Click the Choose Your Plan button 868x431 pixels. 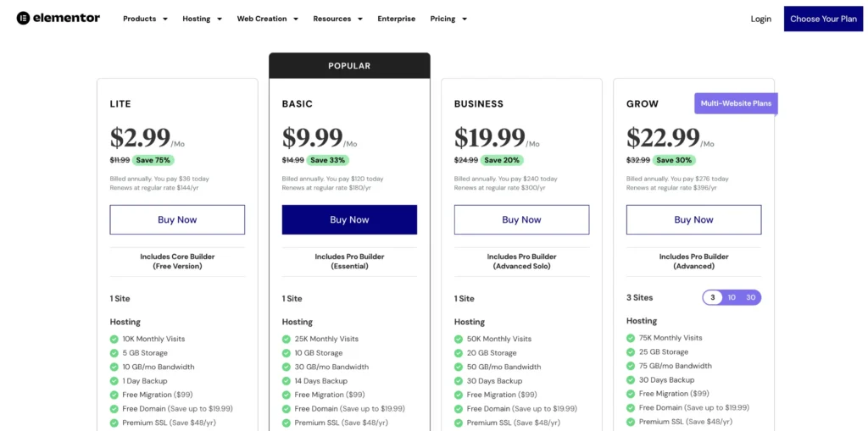823,19
